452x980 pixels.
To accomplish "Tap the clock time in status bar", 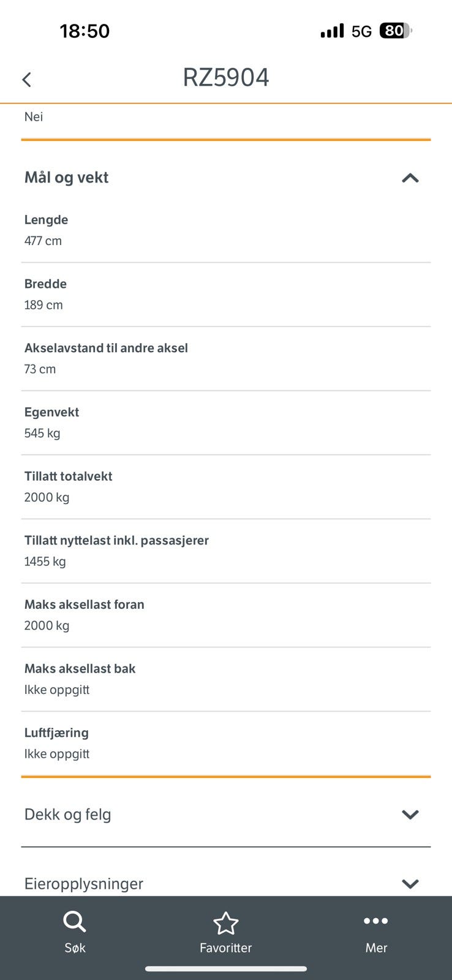I will point(85,31).
